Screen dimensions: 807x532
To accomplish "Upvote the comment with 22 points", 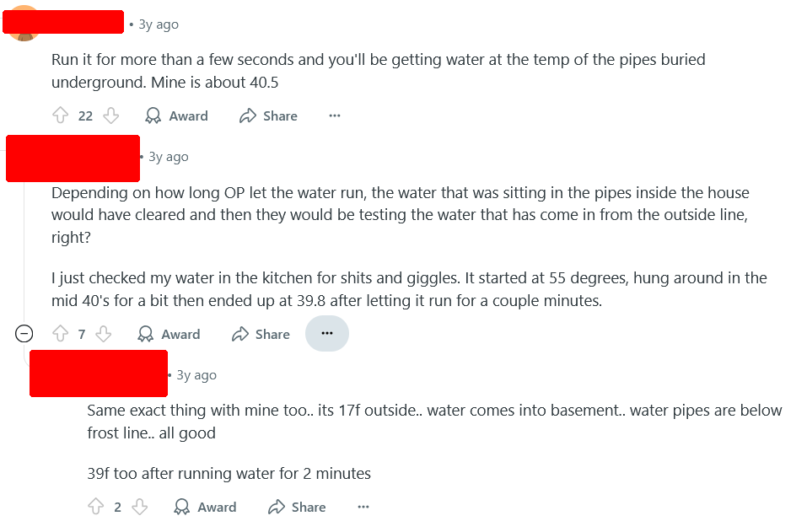I will pos(60,116).
